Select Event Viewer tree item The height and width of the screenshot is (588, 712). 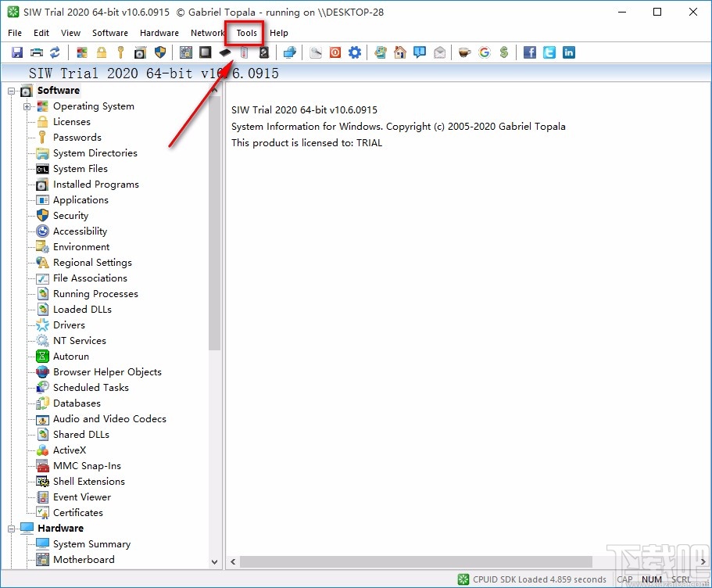point(82,497)
